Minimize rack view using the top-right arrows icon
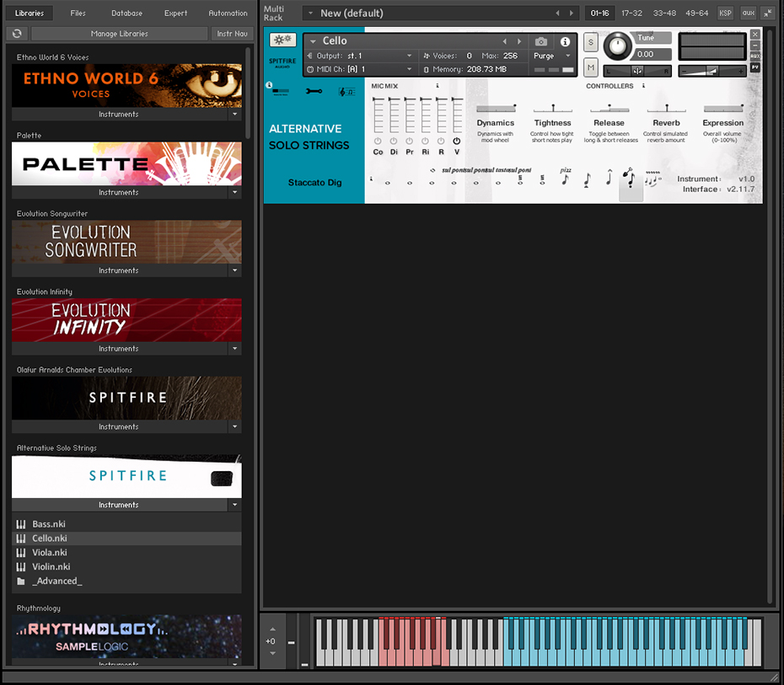This screenshot has height=685, width=784. pyautogui.click(x=767, y=13)
